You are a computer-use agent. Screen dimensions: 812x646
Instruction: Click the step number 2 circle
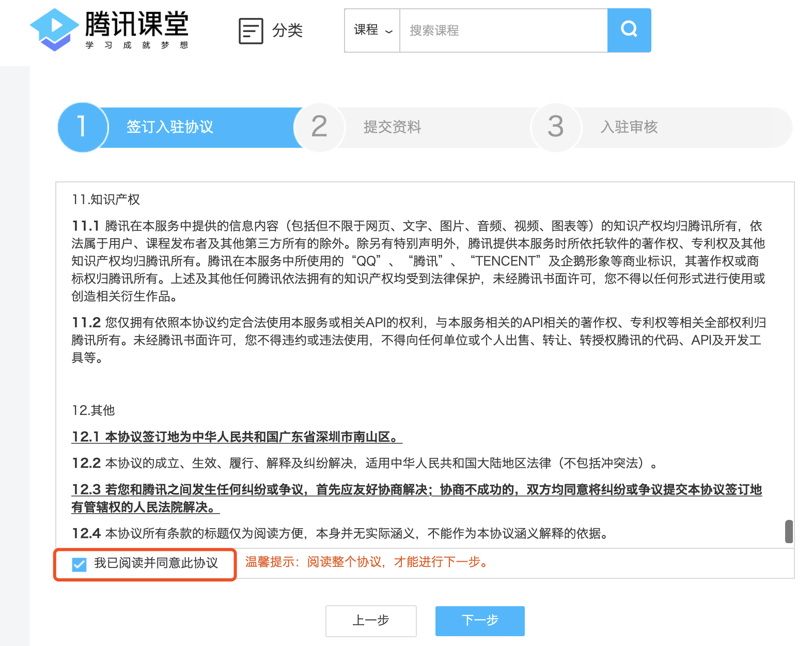point(319,127)
